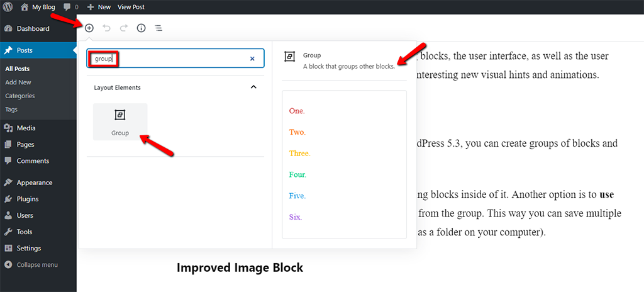Show content structure info icon

pyautogui.click(x=141, y=28)
